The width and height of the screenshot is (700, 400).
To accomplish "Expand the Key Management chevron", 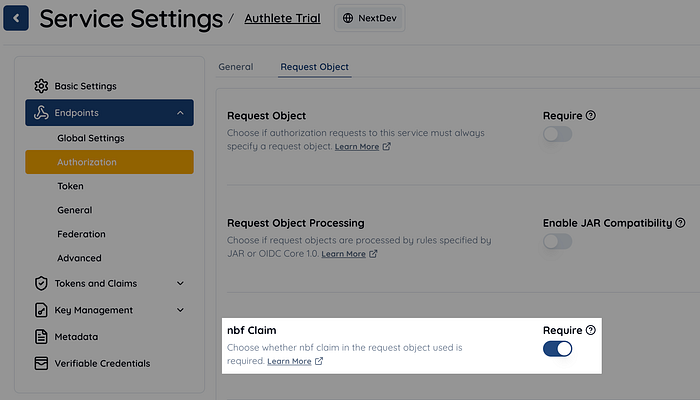I will click(180, 310).
